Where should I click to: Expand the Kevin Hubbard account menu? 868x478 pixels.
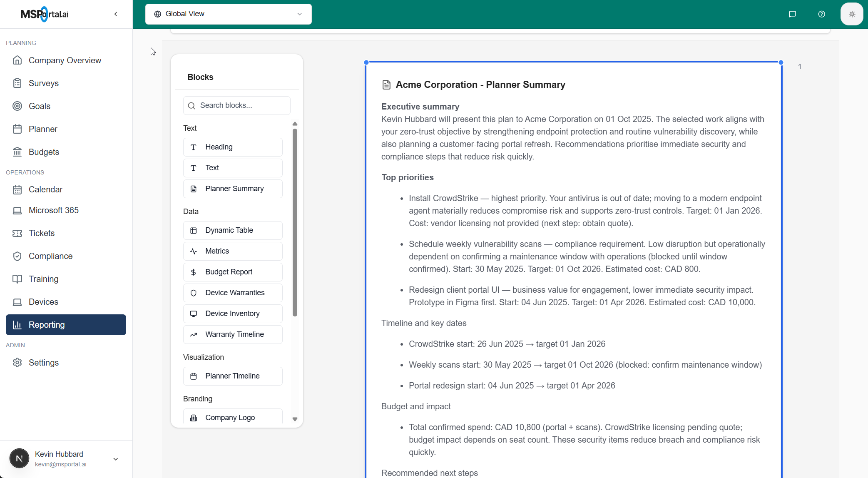click(x=116, y=459)
